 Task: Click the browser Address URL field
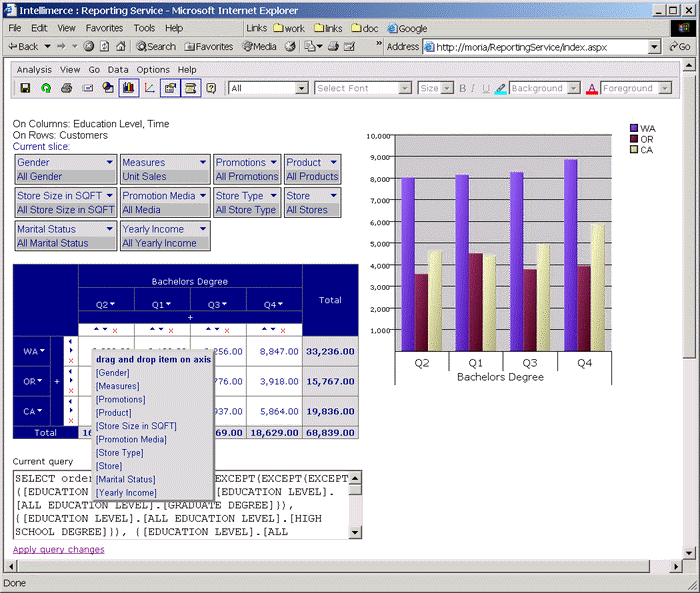tap(542, 47)
